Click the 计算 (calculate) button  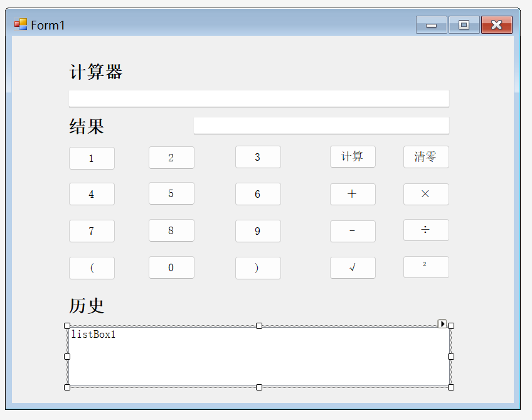pos(353,157)
